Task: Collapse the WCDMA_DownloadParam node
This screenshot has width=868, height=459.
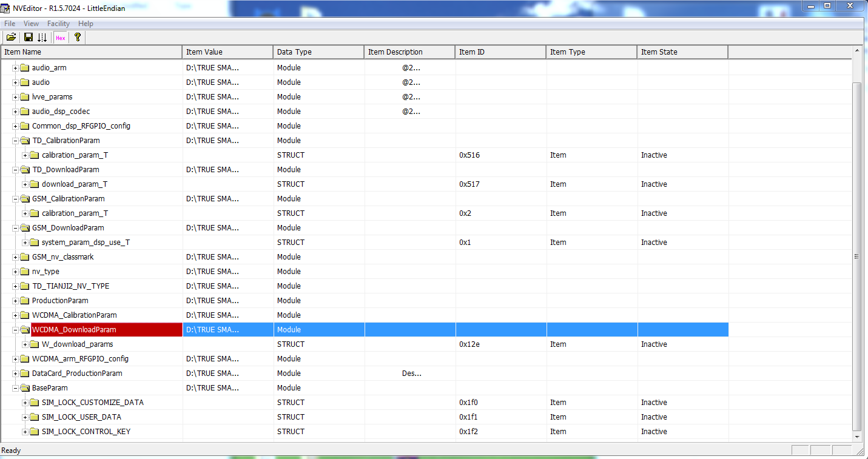Action: (x=16, y=330)
